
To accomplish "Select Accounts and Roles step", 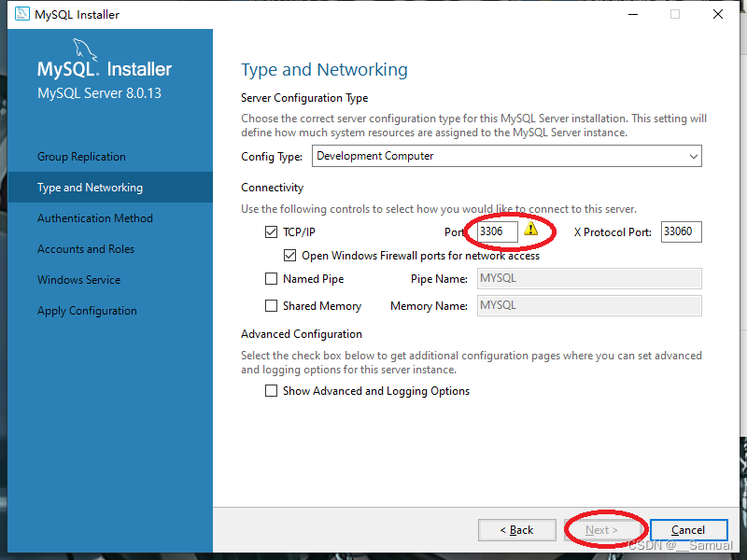I will click(82, 248).
